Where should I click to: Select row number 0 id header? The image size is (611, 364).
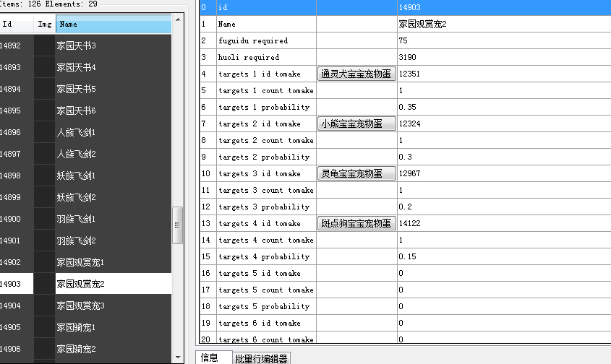click(208, 7)
